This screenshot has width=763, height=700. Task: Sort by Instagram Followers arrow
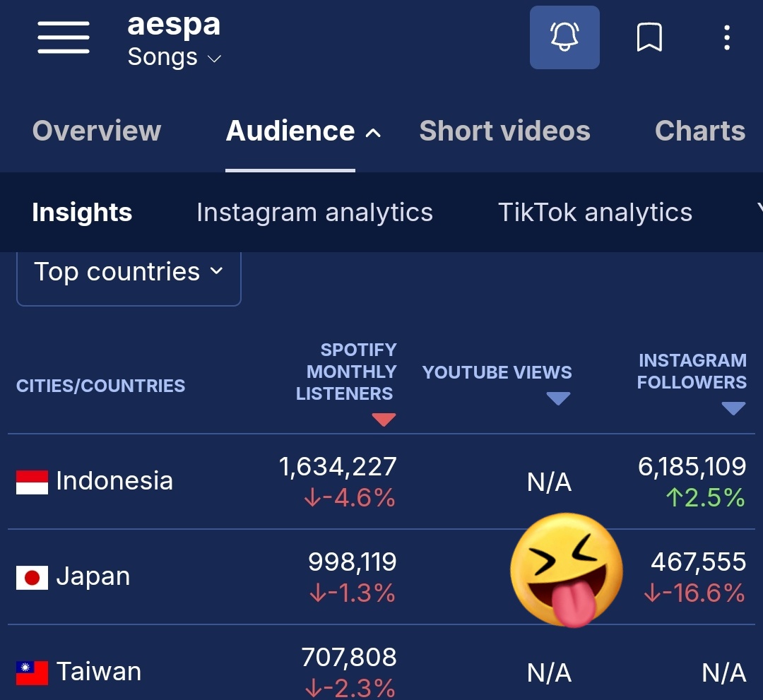click(x=733, y=408)
